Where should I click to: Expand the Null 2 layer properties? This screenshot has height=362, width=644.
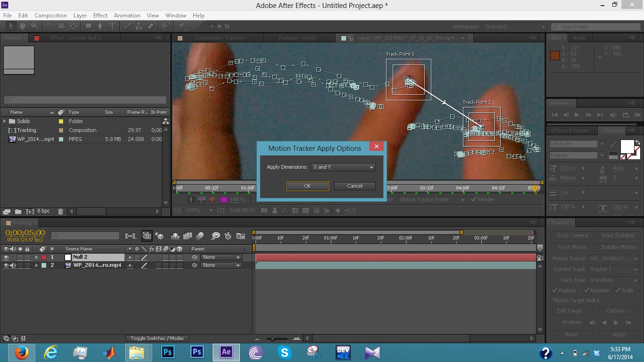tap(37, 257)
